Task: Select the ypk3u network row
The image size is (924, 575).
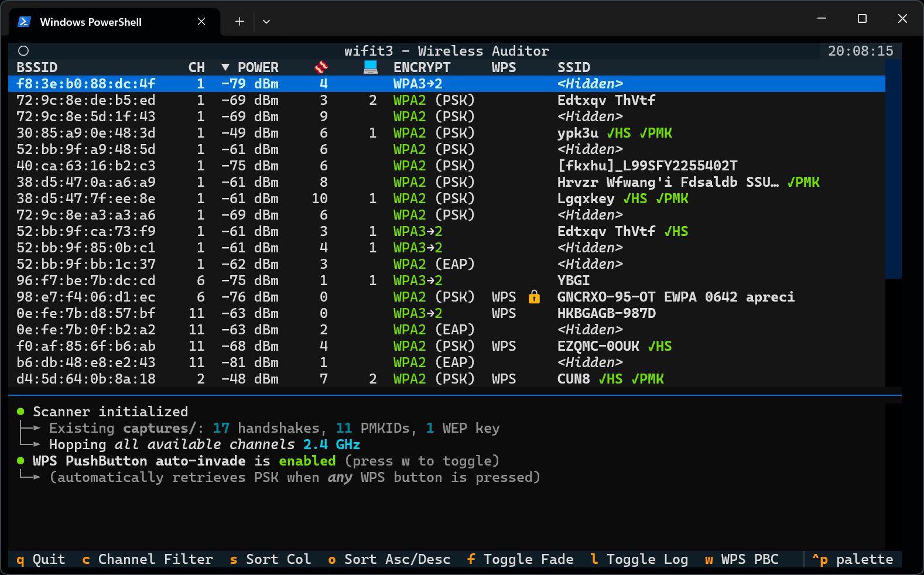Action: tap(447, 133)
